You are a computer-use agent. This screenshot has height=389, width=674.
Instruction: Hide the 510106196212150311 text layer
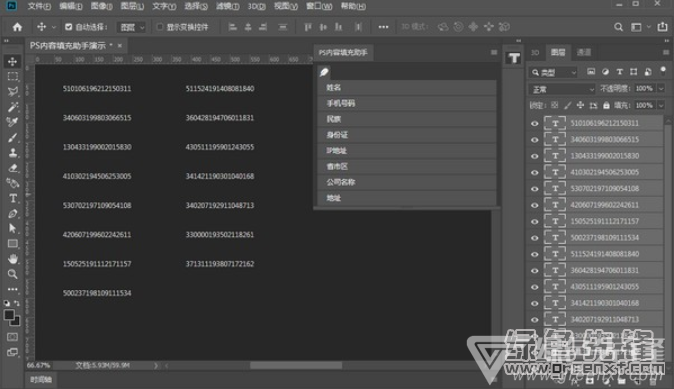pyautogui.click(x=535, y=123)
